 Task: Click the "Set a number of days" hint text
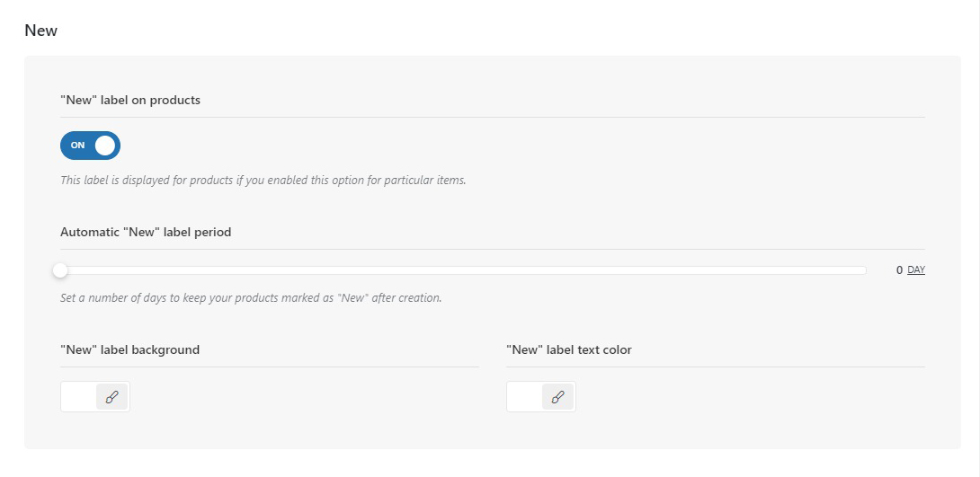coord(251,297)
